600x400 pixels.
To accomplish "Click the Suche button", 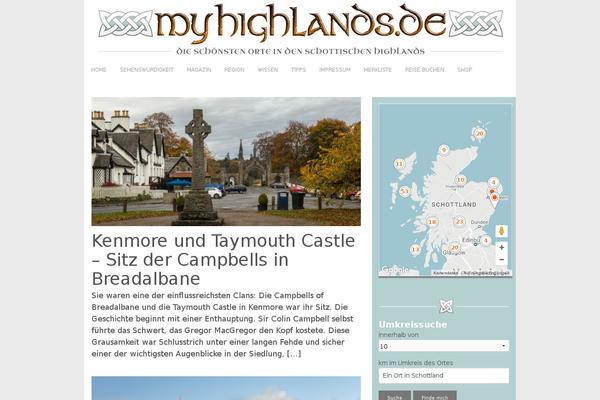I will tap(395, 396).
